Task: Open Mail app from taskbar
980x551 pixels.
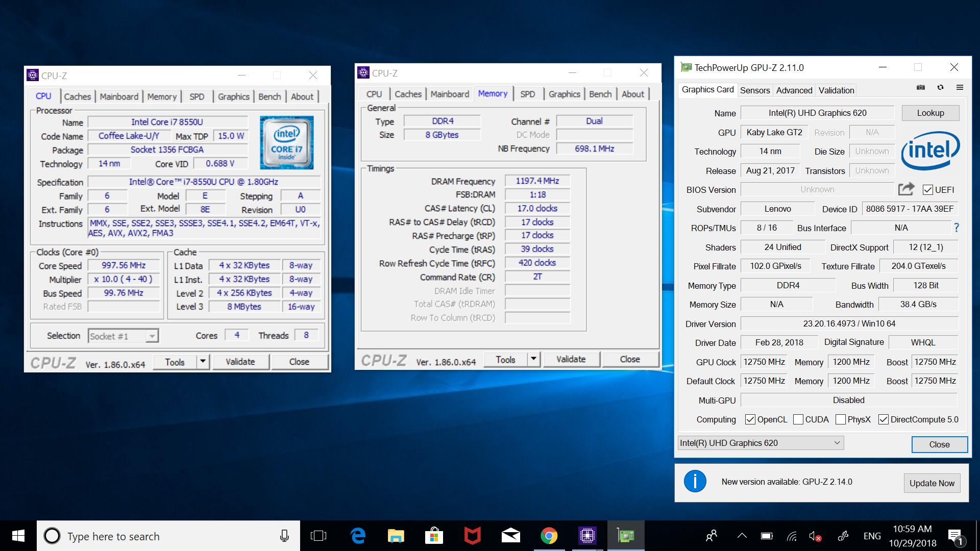Action: pos(510,536)
